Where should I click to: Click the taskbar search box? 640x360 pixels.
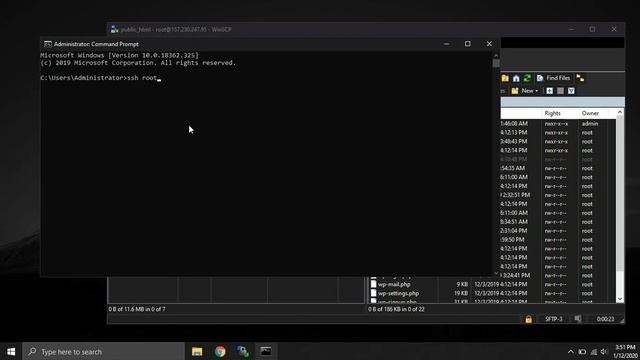104,351
